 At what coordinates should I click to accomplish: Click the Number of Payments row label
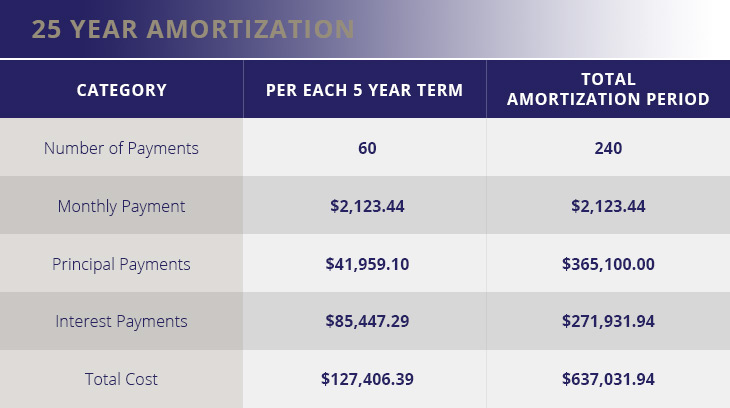pos(122,148)
